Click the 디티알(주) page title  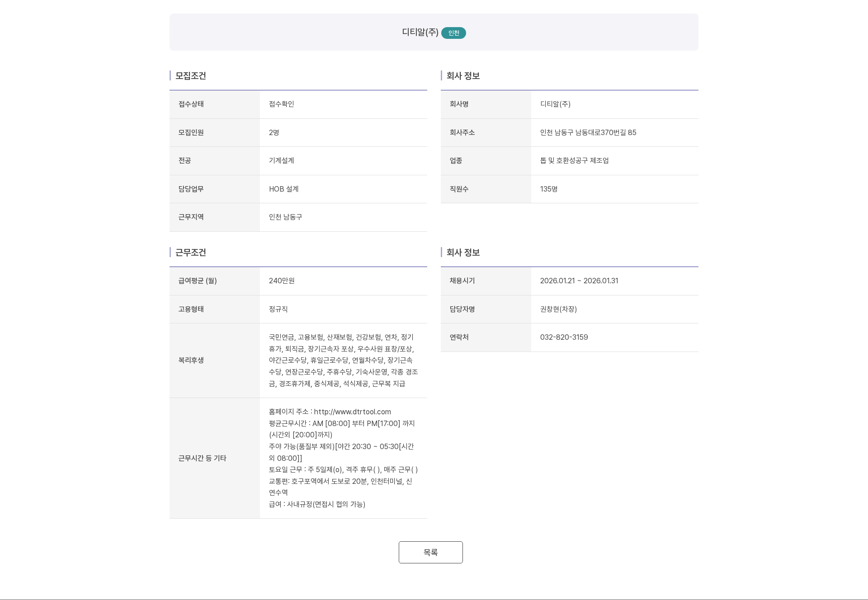[x=420, y=32]
